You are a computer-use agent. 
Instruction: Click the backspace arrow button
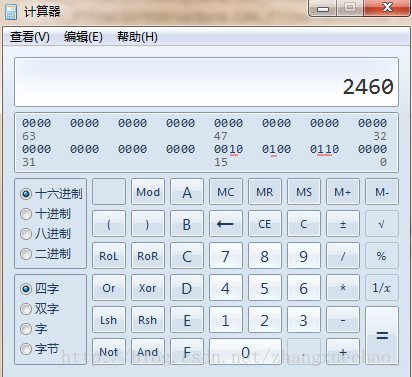tap(226, 224)
